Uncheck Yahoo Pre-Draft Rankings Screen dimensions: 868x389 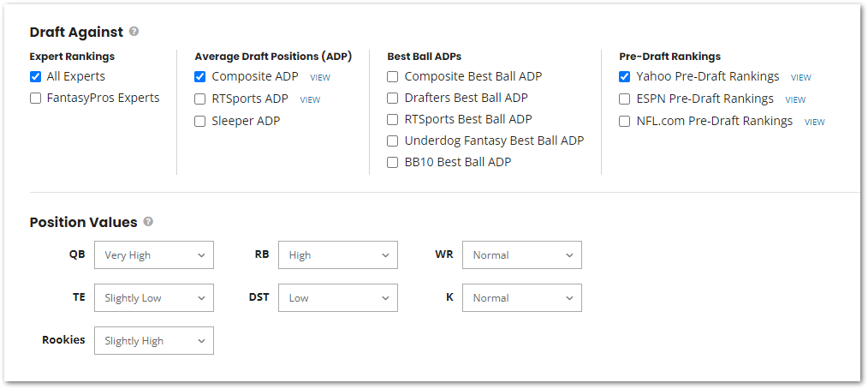click(625, 76)
